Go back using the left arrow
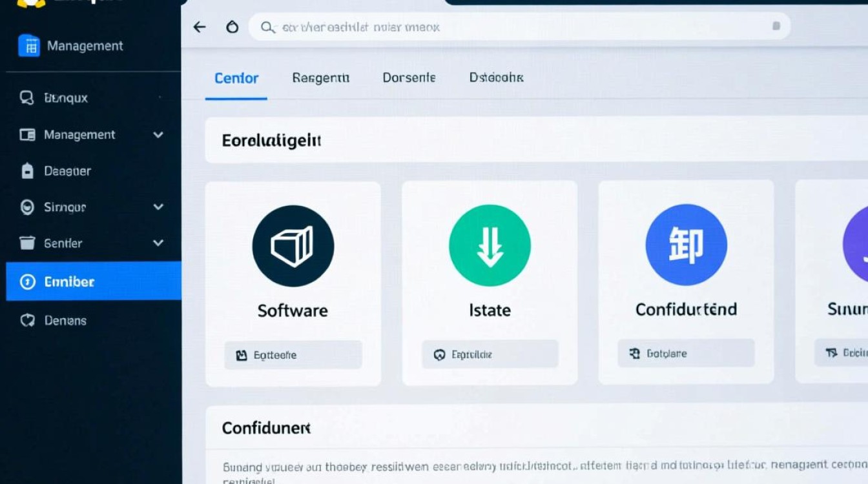Screen dimensions: 868x484 point(200,27)
